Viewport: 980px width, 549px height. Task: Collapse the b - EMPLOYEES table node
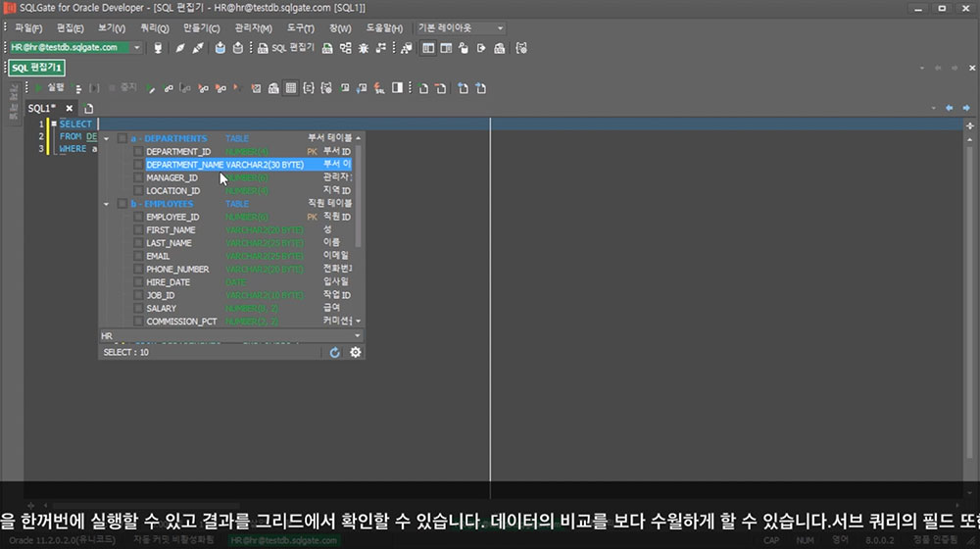106,204
